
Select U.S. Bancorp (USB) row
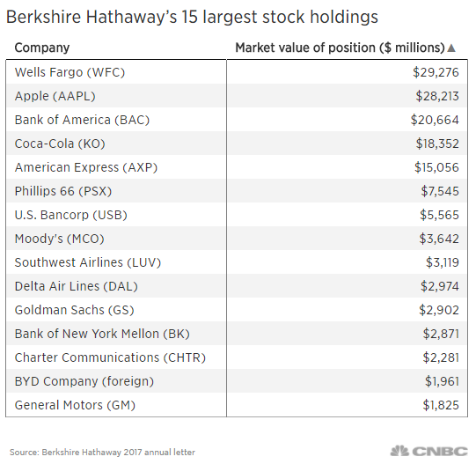(237, 215)
